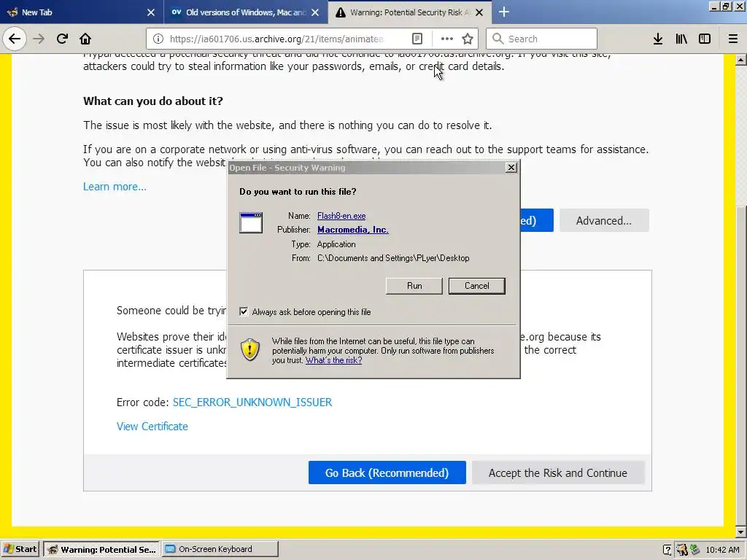Open the Macromedia, Inc. publisher link
This screenshot has height=560, width=747.
pos(352,230)
